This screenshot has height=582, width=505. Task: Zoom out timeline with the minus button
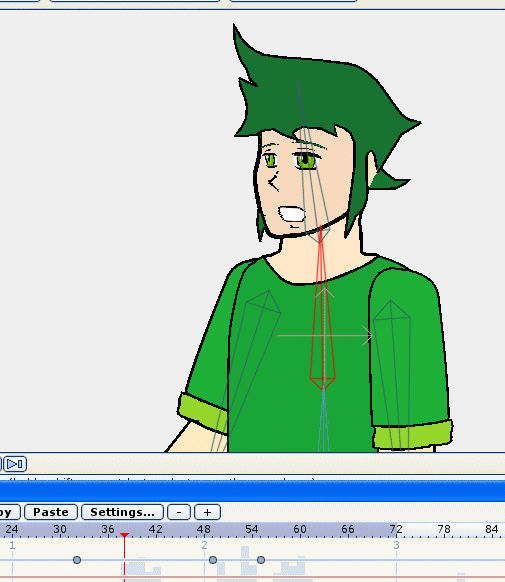pos(179,512)
